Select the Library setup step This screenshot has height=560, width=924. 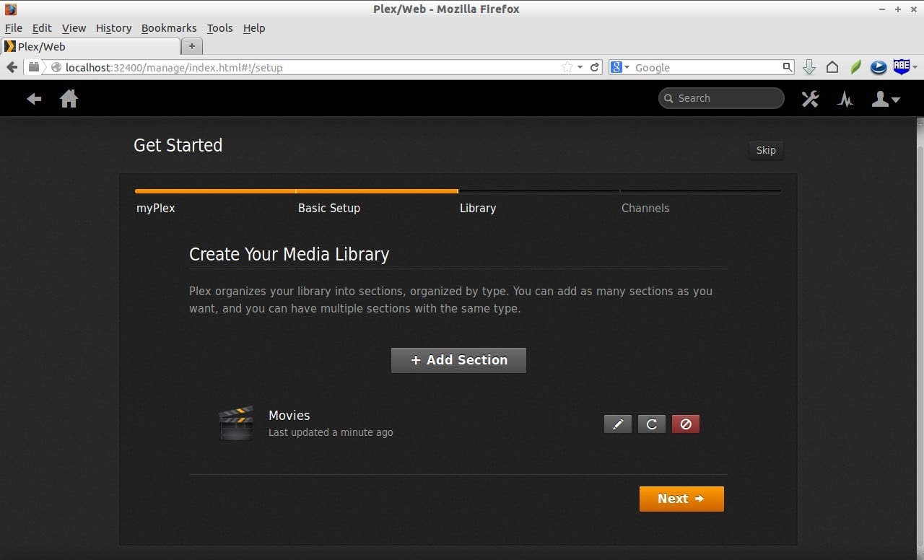[x=478, y=208]
